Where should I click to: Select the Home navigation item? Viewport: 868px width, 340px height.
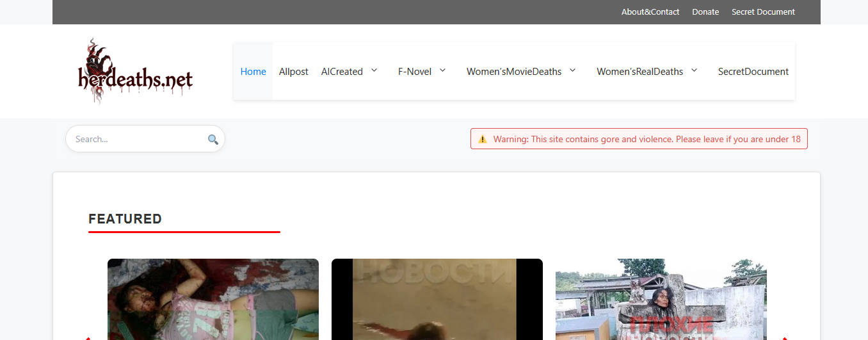click(253, 72)
